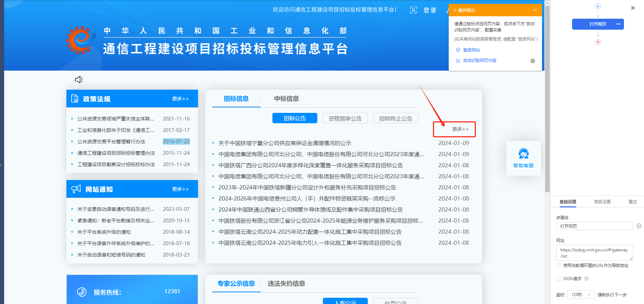Open the ellipsis menu on 打开网页 step
Viewport: 644px width, 304px height.
[618, 24]
